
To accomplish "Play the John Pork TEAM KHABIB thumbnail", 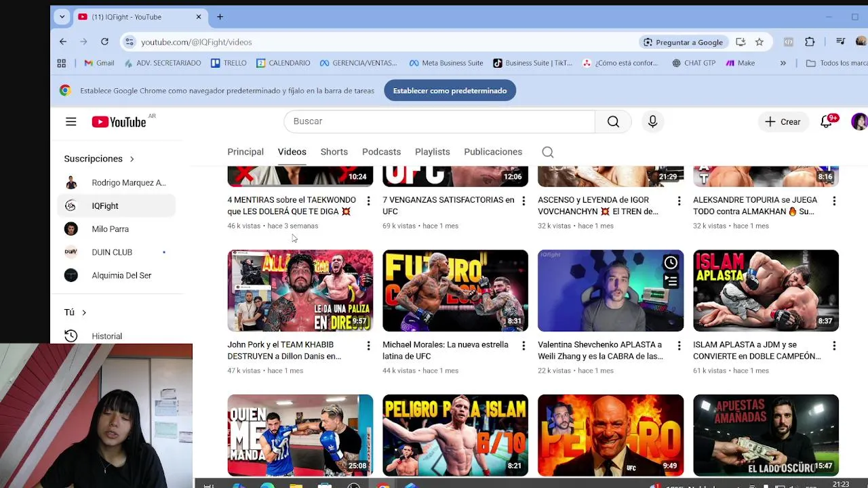I will pos(300,291).
